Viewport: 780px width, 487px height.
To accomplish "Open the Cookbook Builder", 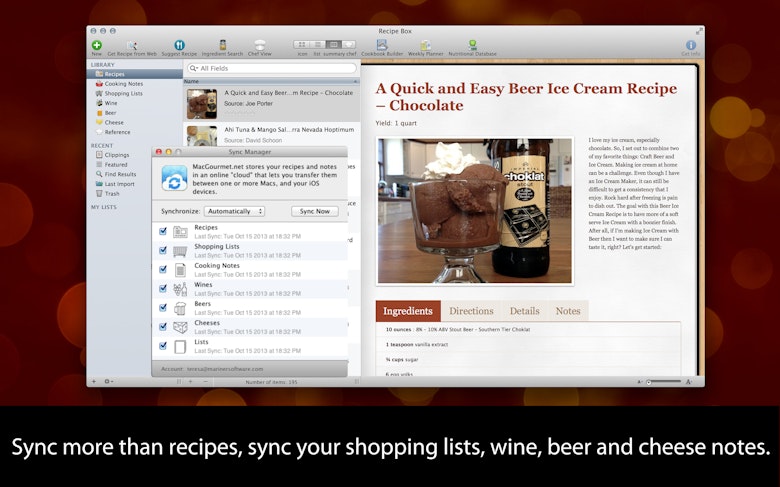I will [x=382, y=48].
